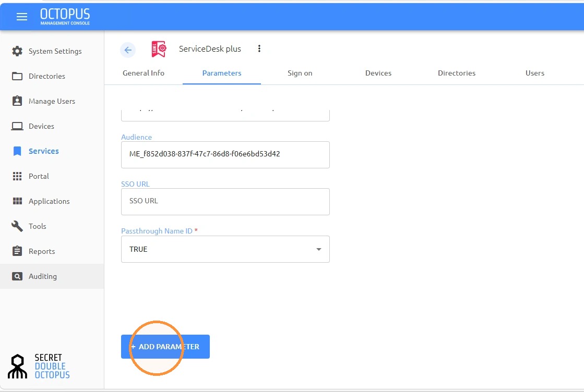The width and height of the screenshot is (584, 392).
Task: Switch to the Directories tab
Action: [x=457, y=73]
